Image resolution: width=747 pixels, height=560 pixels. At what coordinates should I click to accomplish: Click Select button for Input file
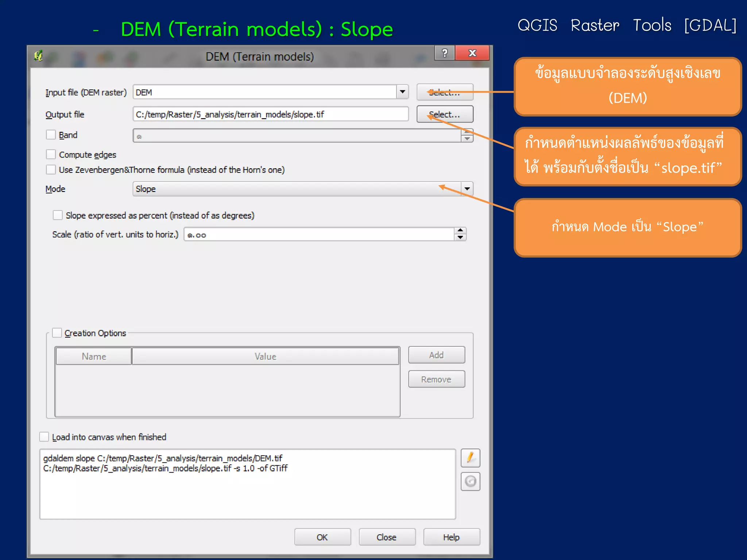pyautogui.click(x=445, y=92)
